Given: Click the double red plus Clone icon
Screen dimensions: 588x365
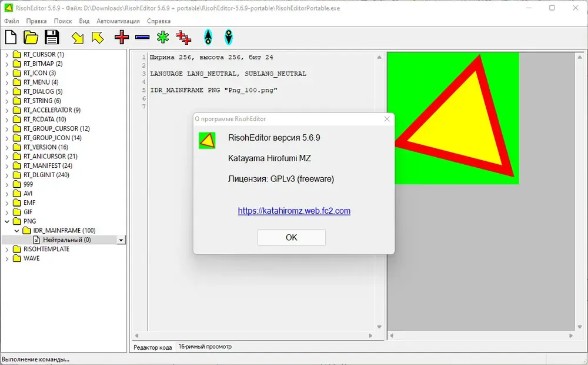Looking at the screenshot, I should (183, 37).
